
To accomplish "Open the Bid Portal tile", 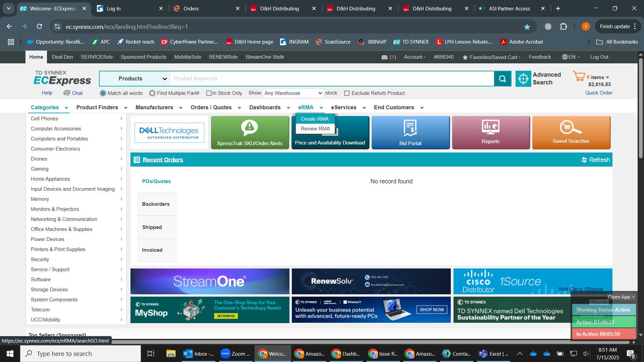I will 410,132.
